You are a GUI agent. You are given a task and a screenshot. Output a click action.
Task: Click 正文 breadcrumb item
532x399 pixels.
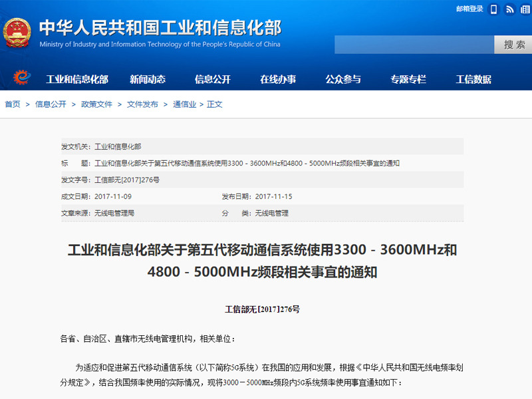pyautogui.click(x=214, y=104)
